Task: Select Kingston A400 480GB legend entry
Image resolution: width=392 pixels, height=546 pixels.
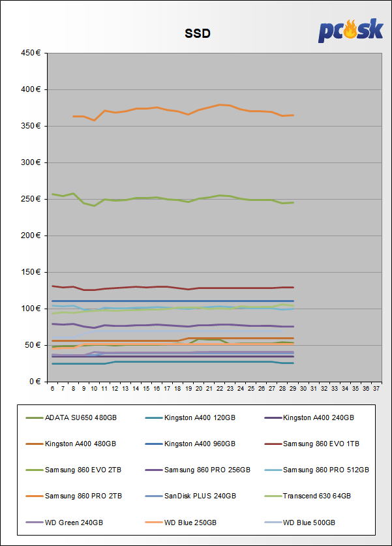Action: click(x=71, y=444)
